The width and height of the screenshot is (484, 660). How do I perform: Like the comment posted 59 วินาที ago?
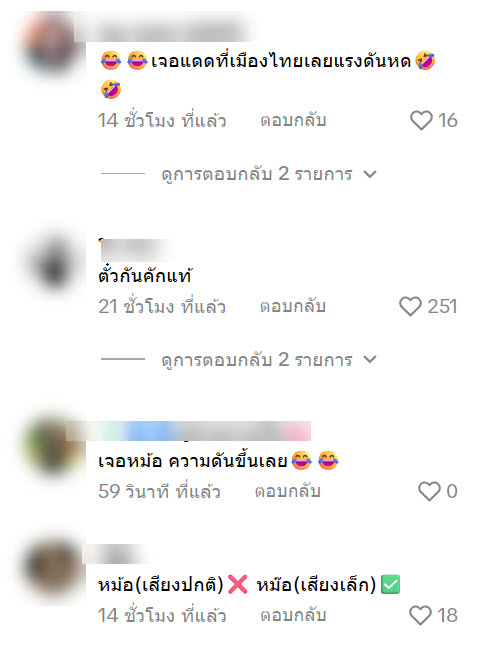pos(429,491)
